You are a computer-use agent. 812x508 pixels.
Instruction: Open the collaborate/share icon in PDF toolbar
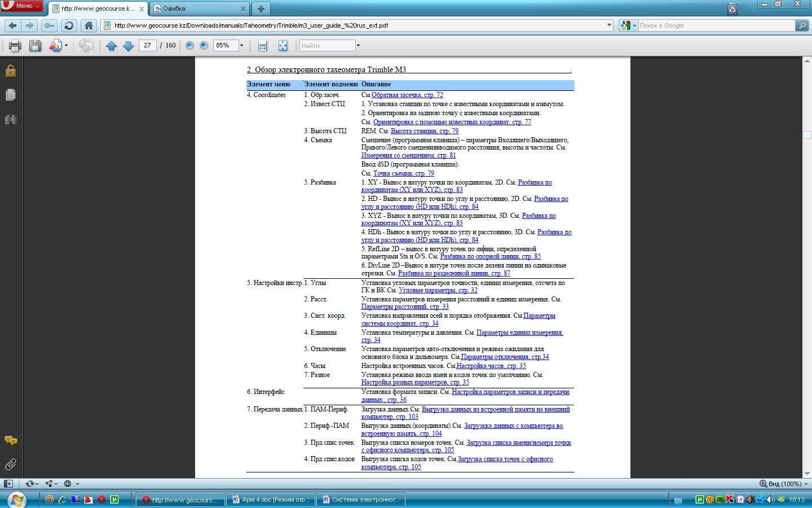click(x=55, y=46)
